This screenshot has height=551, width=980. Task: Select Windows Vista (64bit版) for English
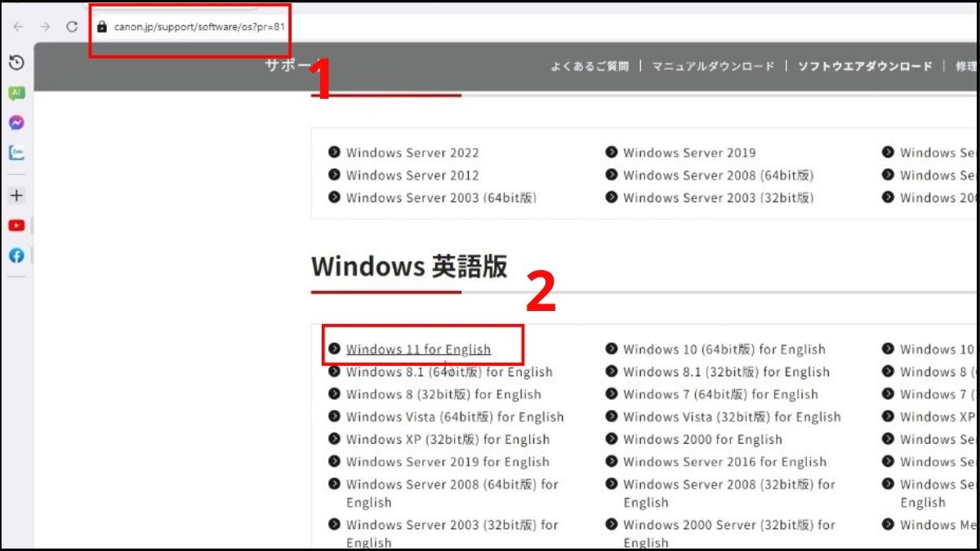[x=455, y=417]
